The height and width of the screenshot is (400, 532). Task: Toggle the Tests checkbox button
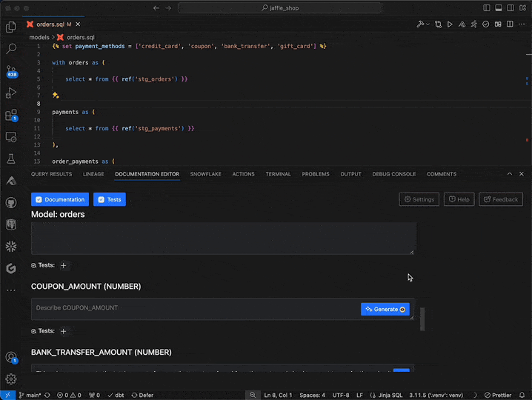[x=110, y=199]
